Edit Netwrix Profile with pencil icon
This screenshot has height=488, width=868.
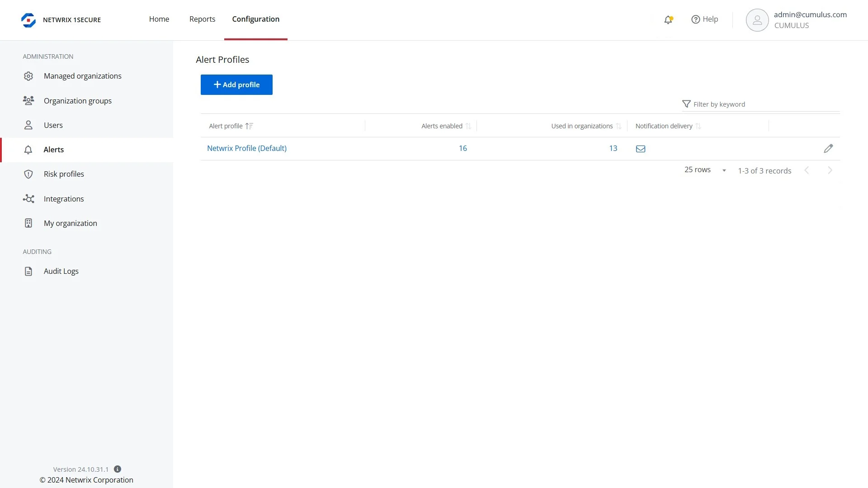coord(828,148)
